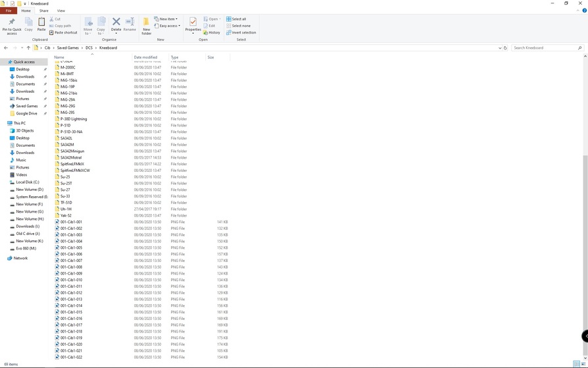The image size is (588, 368).
Task: Select the SpitfireLFMkIXCW folder
Action: coord(75,170)
